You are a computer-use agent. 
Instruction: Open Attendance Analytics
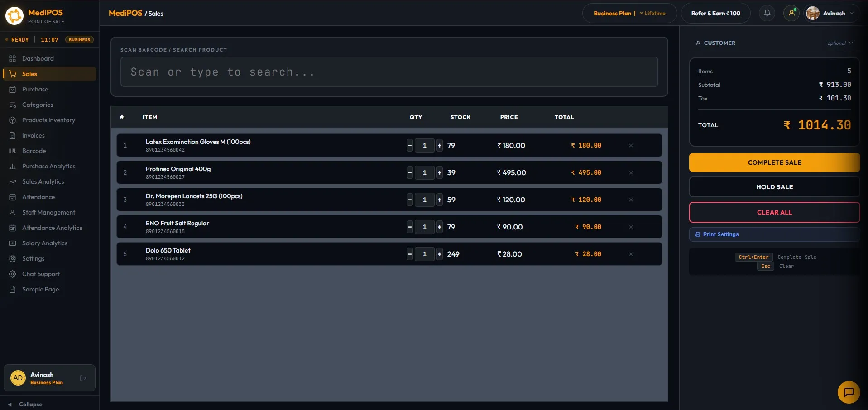pos(49,228)
